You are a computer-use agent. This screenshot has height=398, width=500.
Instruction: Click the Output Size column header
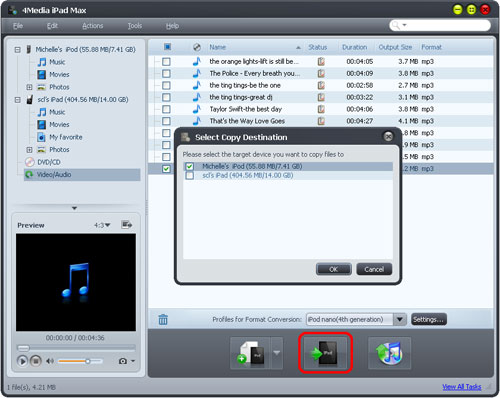tap(395, 47)
